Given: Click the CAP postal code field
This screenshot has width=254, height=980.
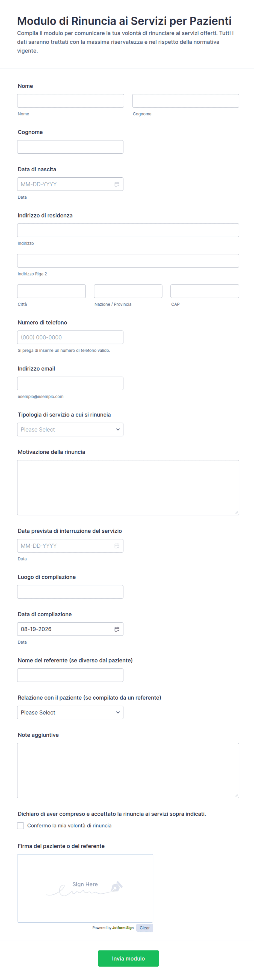Looking at the screenshot, I should pyautogui.click(x=205, y=291).
